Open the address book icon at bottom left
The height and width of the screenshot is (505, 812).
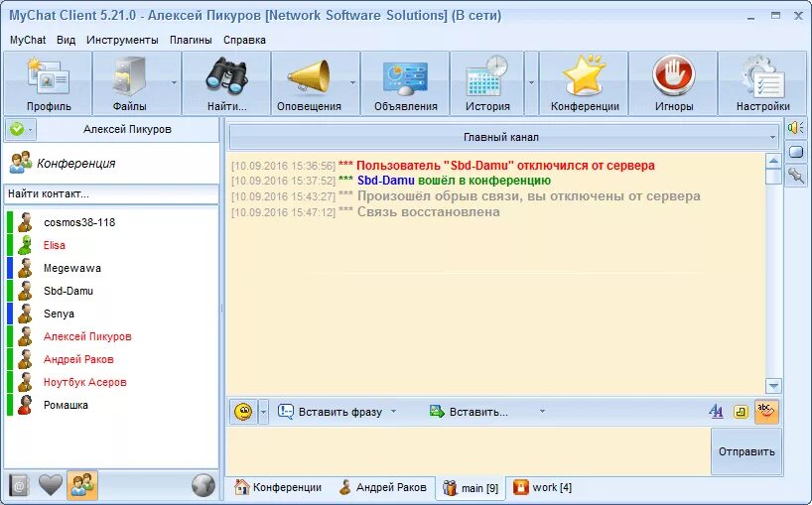pos(19,485)
